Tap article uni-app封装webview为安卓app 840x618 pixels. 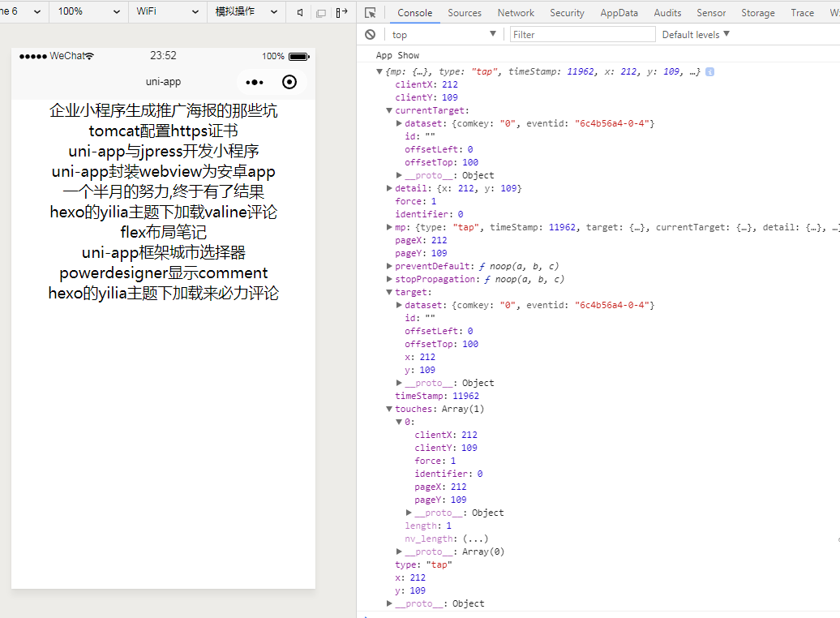(164, 171)
